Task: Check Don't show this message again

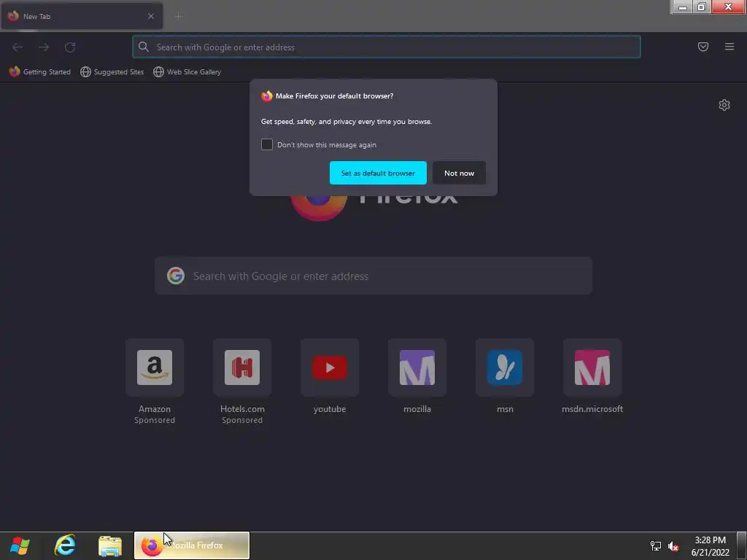Action: click(267, 144)
